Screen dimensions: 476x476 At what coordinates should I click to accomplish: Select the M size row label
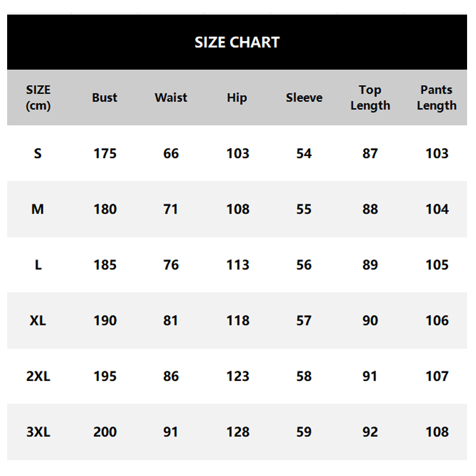pyautogui.click(x=38, y=209)
